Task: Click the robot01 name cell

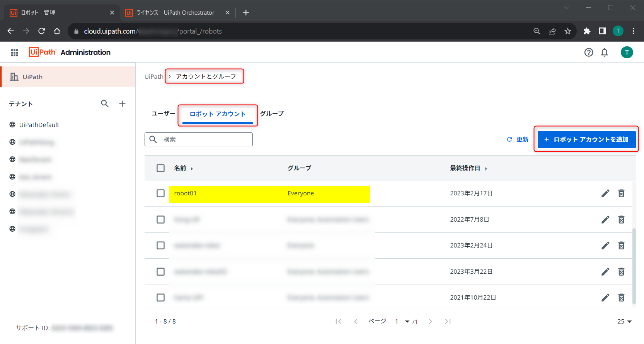Action: (x=185, y=193)
